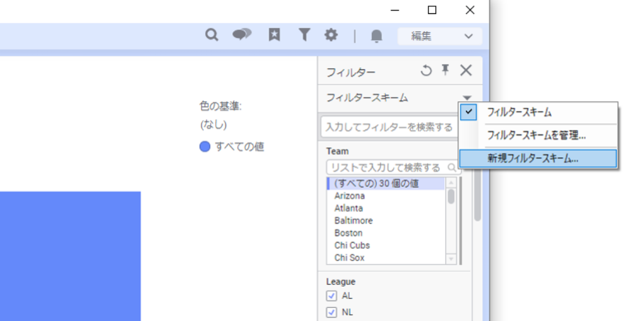Uncheck the NL league checkbox
644x321 pixels.
click(x=331, y=312)
